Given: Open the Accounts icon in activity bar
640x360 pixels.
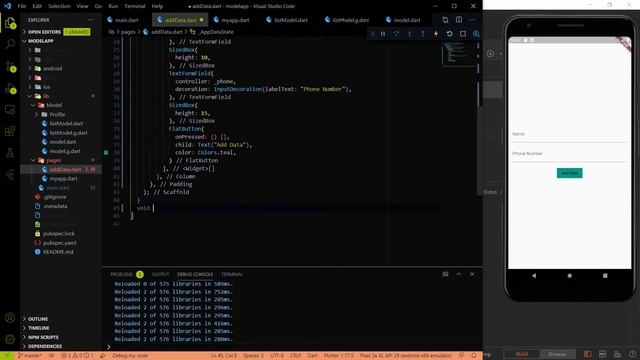Looking at the screenshot, I should tap(10, 318).
